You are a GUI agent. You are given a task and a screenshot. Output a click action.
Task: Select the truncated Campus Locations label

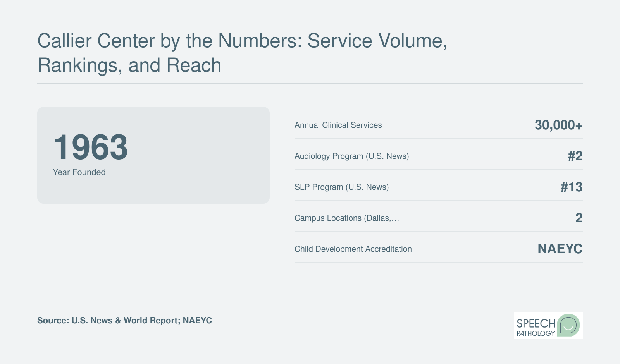tap(346, 218)
